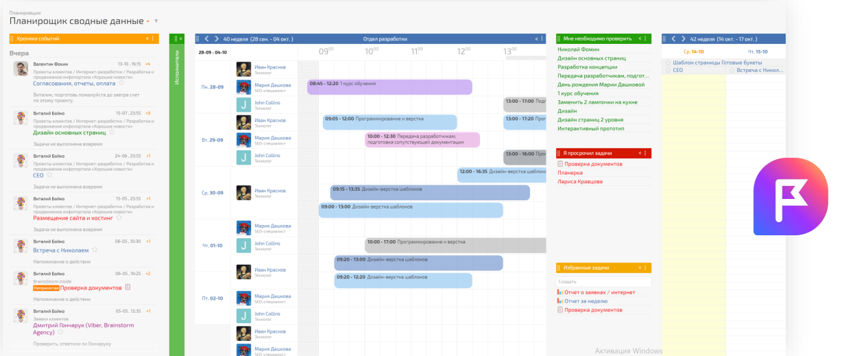Screen dimensions: 868x356
Task: Click purple 1 курс обучения event bar
Action: pyautogui.click(x=389, y=86)
